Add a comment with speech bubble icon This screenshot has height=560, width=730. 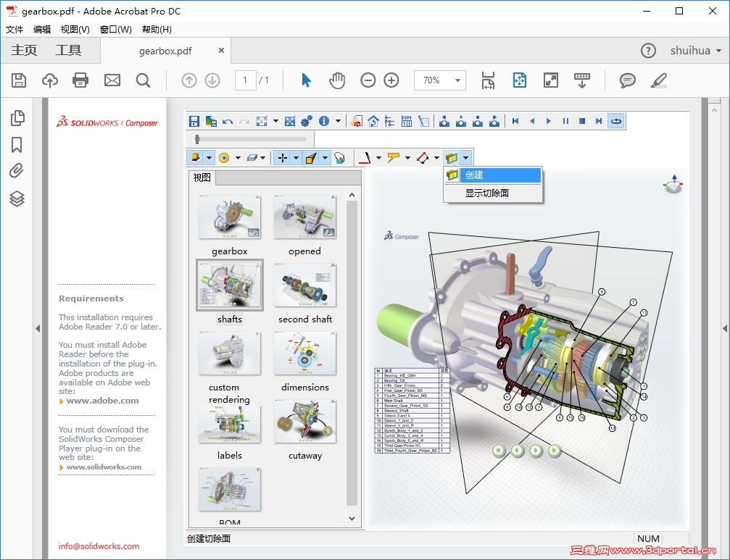[x=628, y=80]
